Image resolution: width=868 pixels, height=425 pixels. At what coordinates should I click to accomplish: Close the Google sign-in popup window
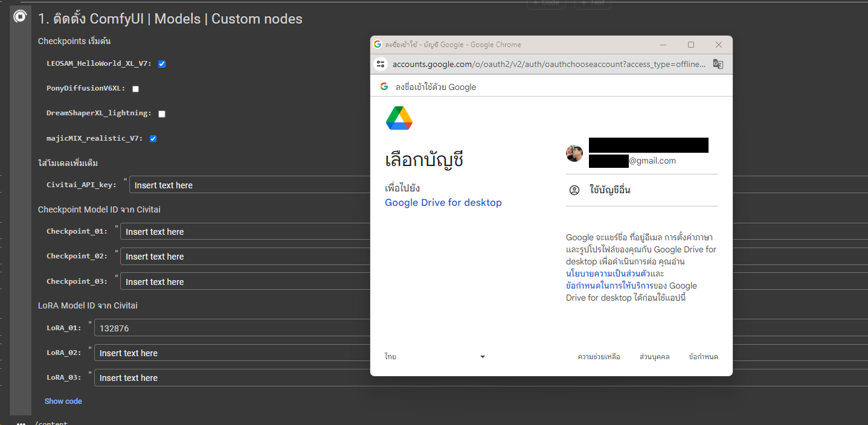719,45
